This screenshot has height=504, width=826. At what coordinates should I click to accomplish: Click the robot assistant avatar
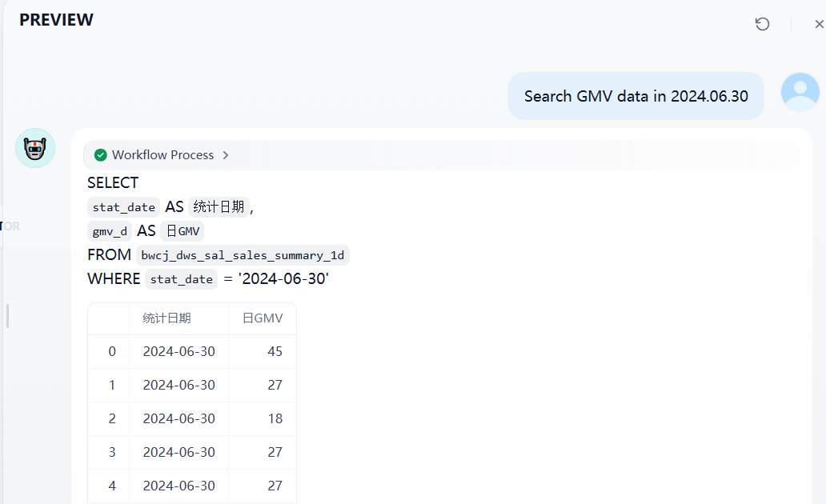(35, 148)
